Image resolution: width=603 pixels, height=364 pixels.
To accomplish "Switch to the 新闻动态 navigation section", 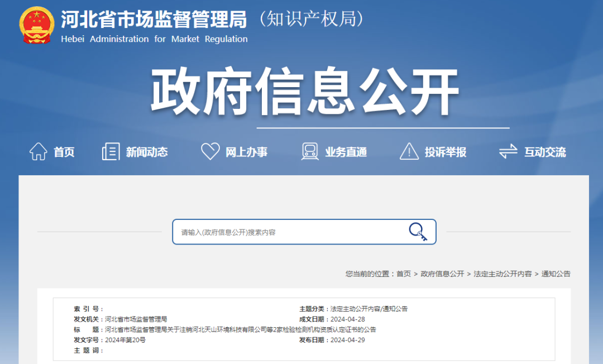I will [x=148, y=151].
